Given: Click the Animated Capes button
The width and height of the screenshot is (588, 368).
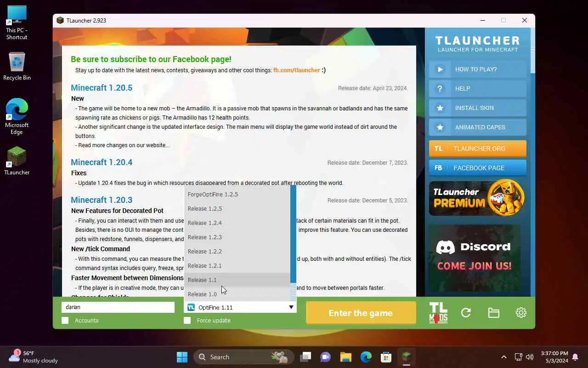Looking at the screenshot, I should 478,127.
